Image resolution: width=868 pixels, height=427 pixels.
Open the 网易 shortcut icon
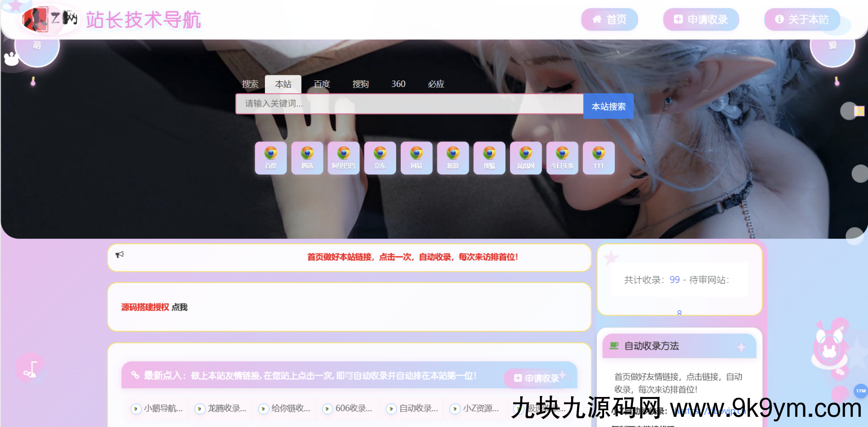tap(416, 158)
